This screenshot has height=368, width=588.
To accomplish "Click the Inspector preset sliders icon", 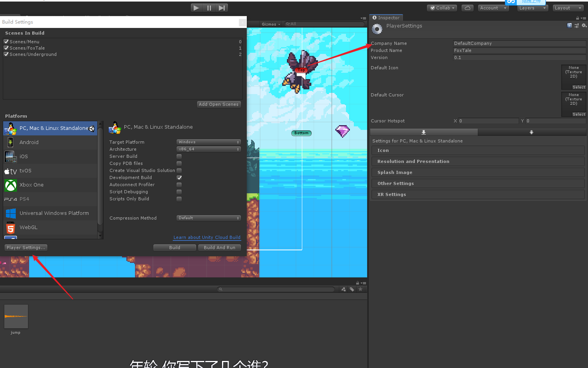I will pos(577,26).
